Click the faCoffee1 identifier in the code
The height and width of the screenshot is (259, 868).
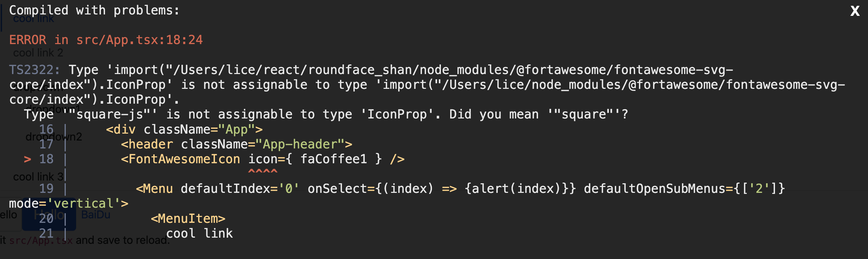click(333, 159)
